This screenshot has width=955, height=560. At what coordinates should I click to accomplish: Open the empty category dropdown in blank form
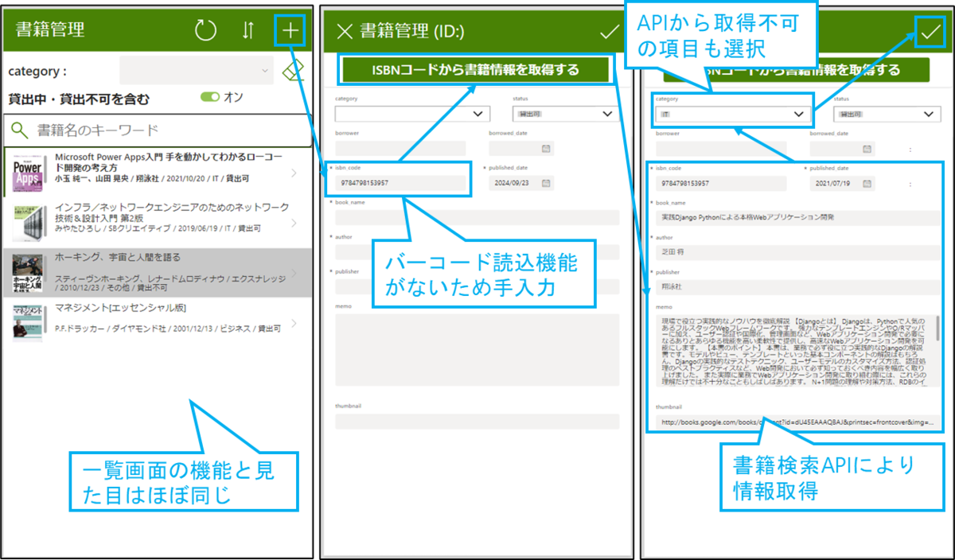pos(412,114)
